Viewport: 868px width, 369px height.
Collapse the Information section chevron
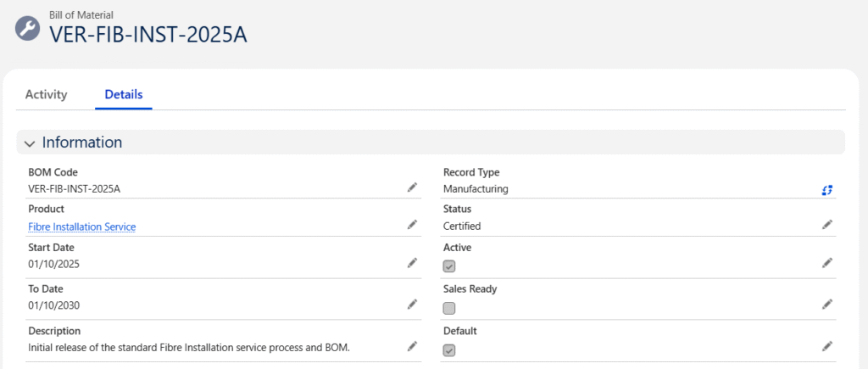tap(30, 143)
